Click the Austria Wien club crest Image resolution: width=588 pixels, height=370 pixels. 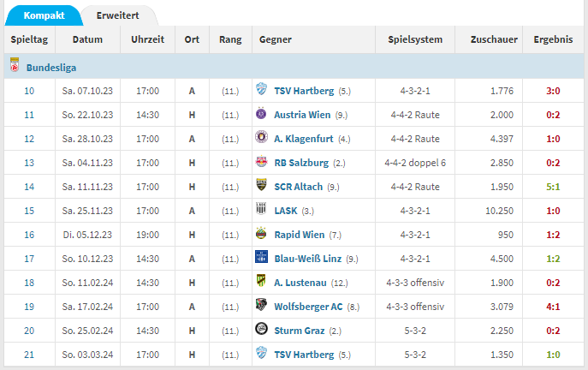coord(261,113)
